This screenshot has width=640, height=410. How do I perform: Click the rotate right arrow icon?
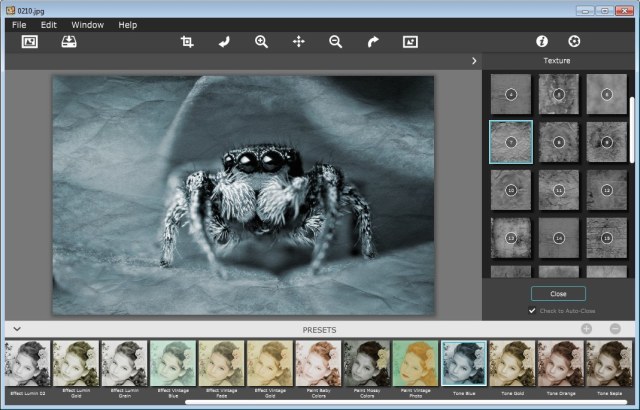click(x=372, y=42)
